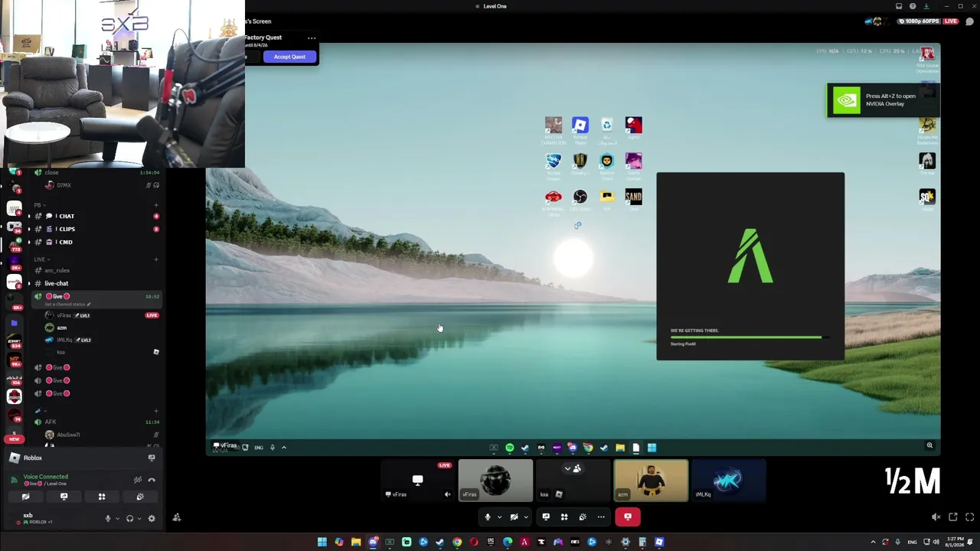Viewport: 980px width, 551px height.
Task: Toggle noise suppression in the voice panel
Action: click(x=138, y=480)
